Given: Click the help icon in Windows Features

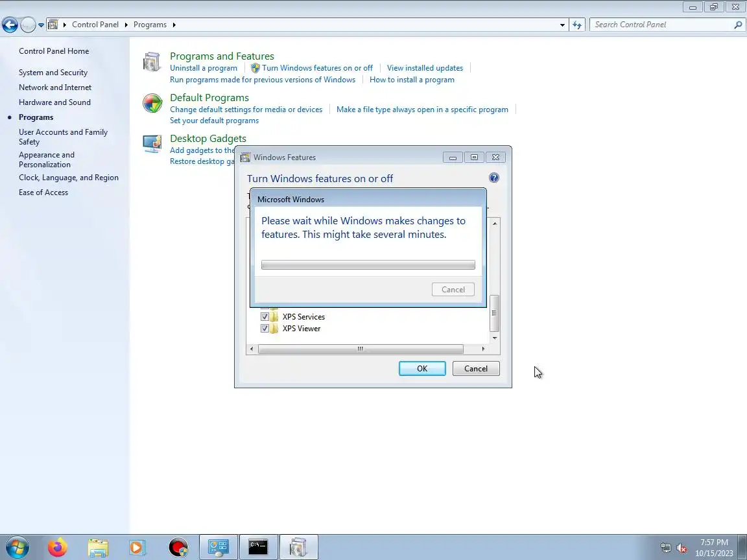Looking at the screenshot, I should (x=494, y=178).
